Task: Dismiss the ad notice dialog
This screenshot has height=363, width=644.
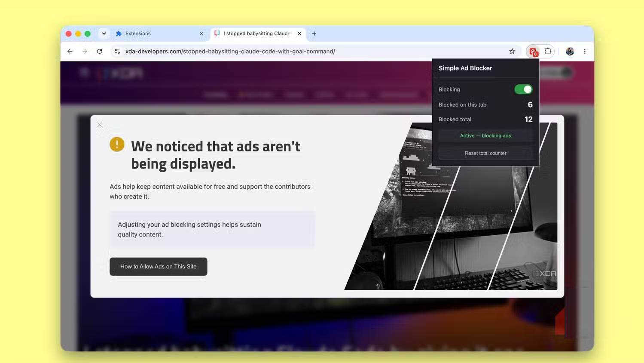Action: (100, 125)
